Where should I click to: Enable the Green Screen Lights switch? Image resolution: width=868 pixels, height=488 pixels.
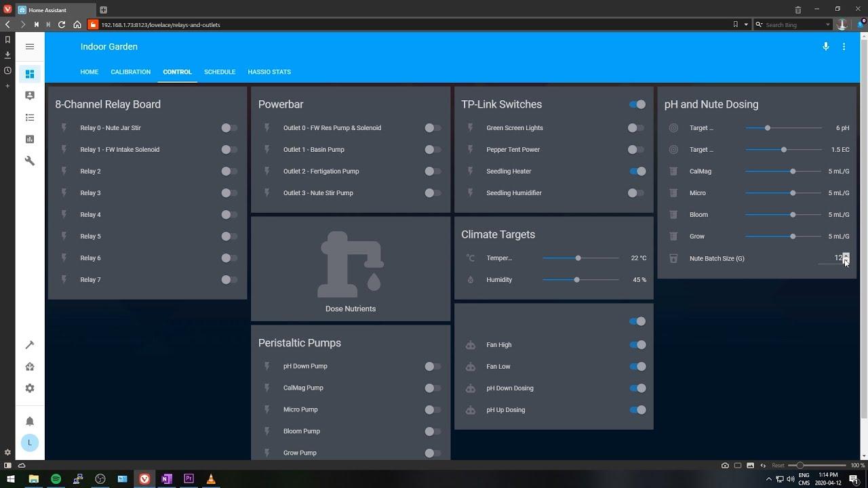coord(635,127)
